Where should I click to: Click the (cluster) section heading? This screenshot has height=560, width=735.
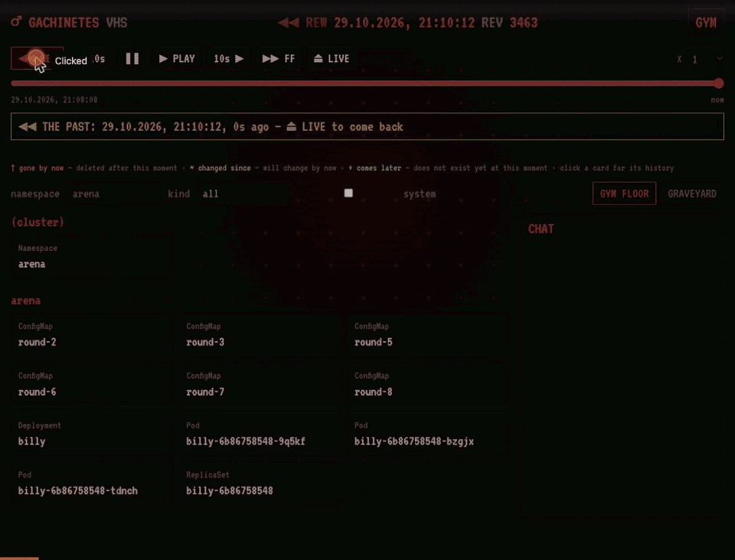(x=38, y=222)
